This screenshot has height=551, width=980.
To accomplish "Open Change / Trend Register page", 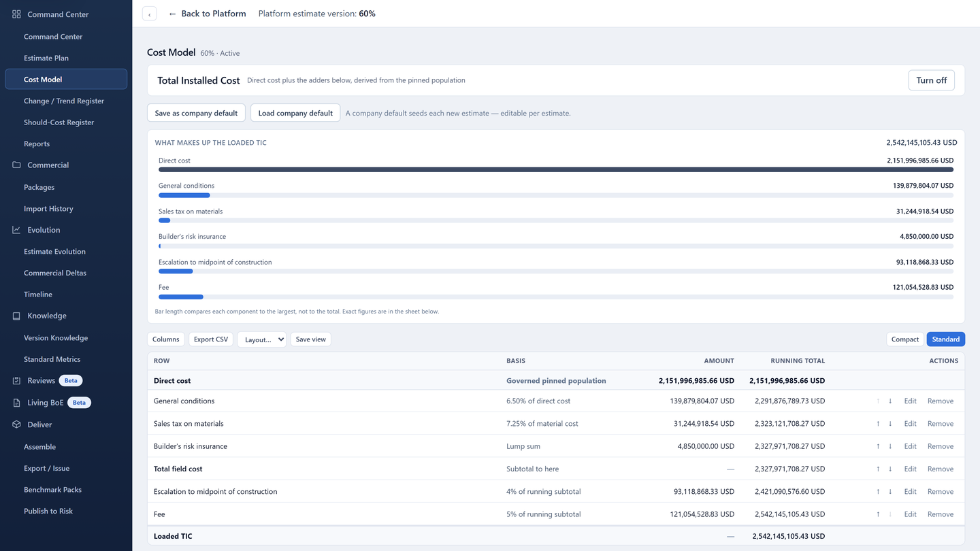I will (x=64, y=101).
